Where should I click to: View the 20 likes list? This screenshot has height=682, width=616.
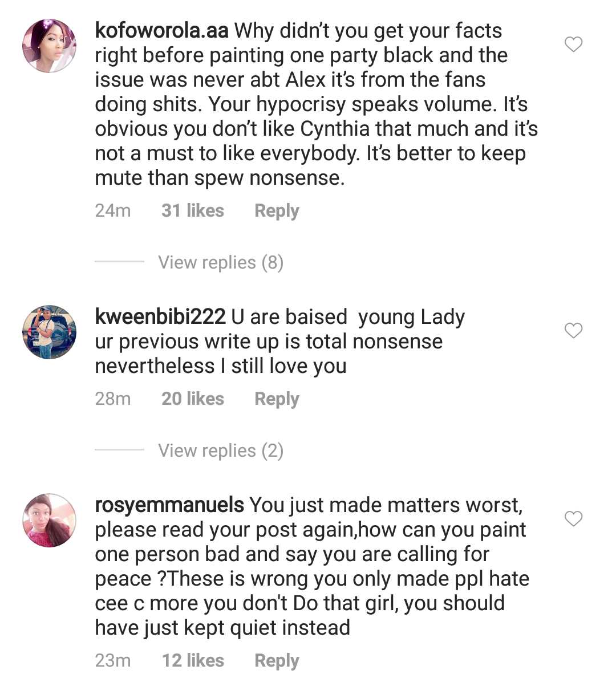pos(193,399)
